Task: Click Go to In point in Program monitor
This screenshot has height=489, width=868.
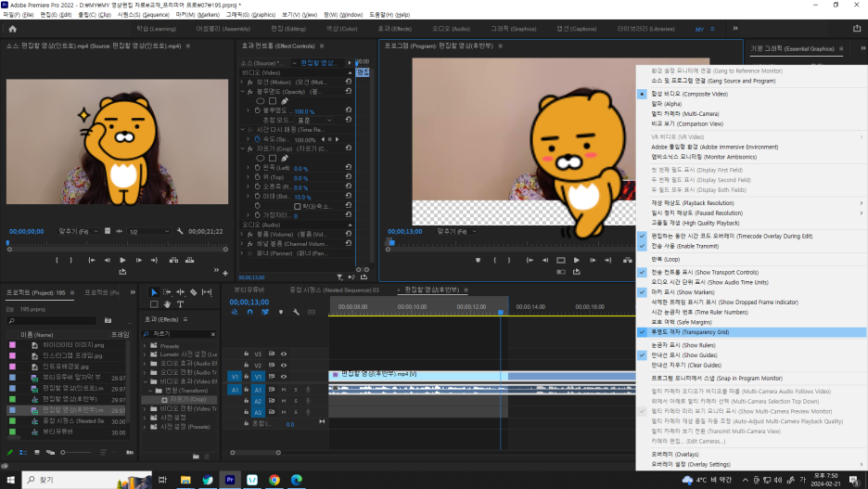Action: tap(530, 260)
